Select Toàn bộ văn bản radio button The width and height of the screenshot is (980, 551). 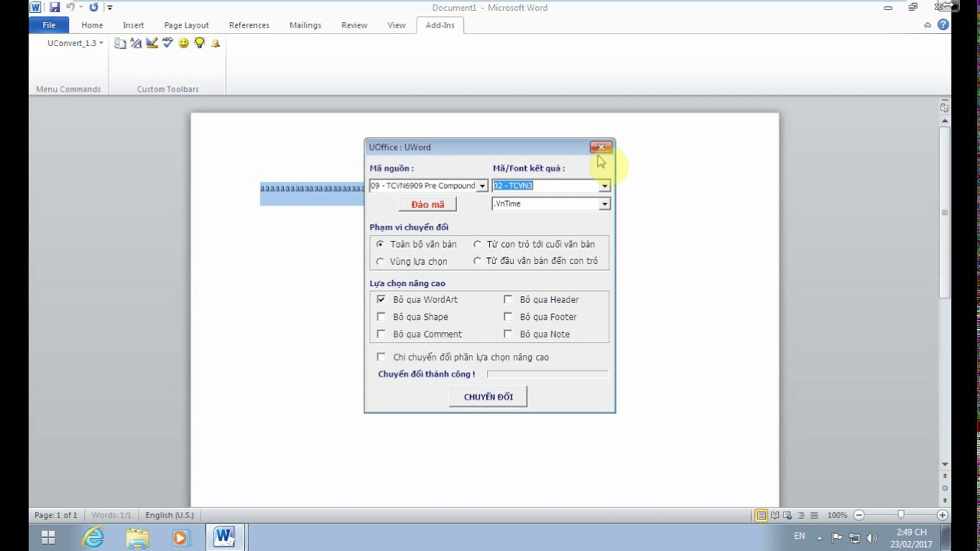point(381,244)
